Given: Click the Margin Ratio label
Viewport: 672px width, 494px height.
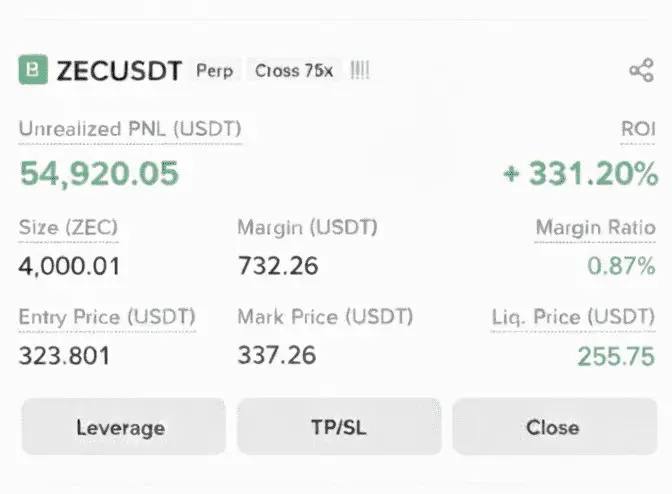Looking at the screenshot, I should pos(596,227).
